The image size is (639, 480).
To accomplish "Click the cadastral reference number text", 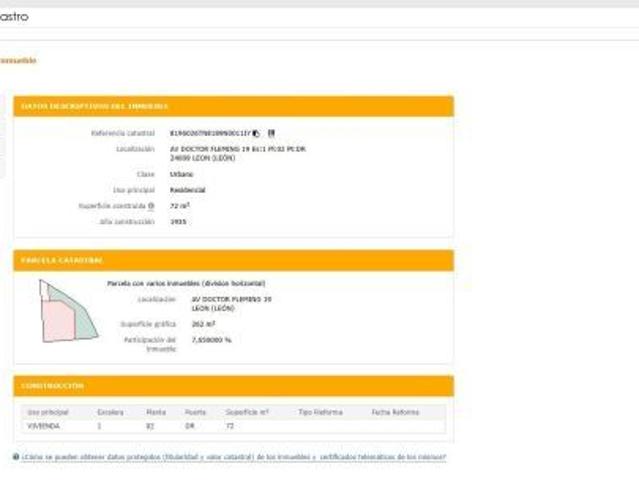I will coord(210,133).
